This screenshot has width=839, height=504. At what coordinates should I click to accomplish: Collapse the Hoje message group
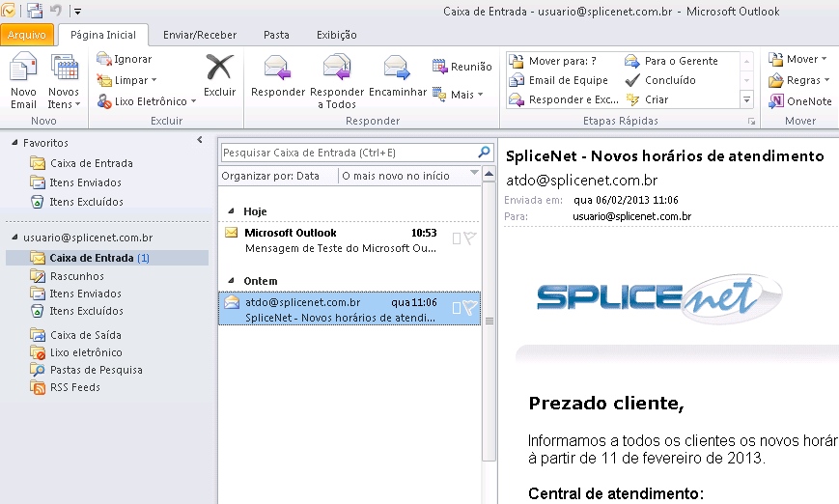tap(230, 210)
